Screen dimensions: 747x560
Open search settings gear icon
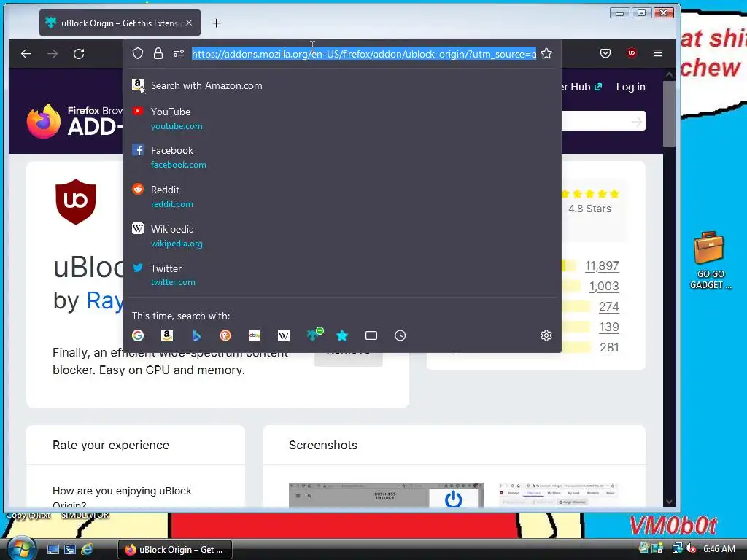[546, 335]
